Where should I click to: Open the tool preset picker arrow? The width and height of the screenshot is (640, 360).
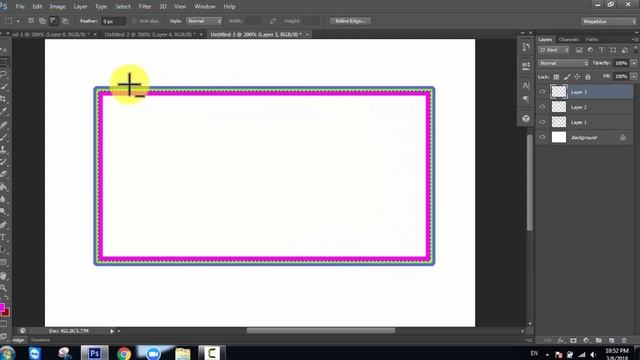[x=18, y=21]
